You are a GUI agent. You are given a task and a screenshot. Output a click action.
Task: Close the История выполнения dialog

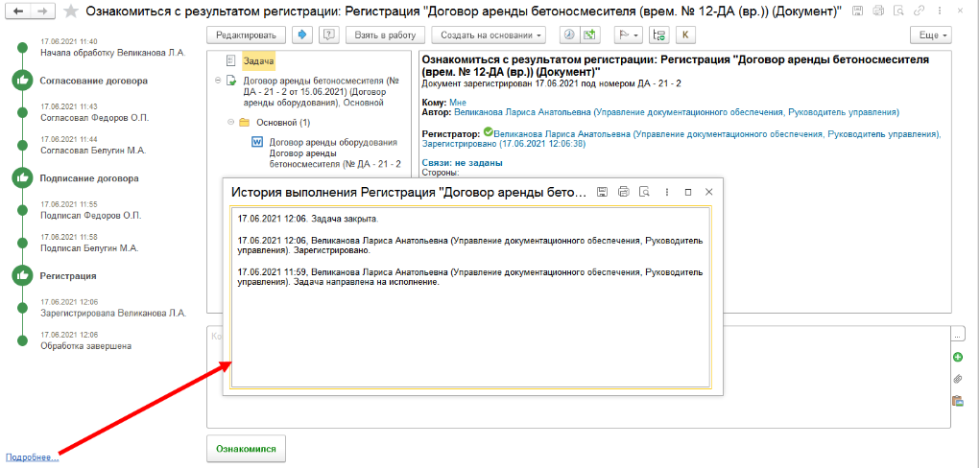pyautogui.click(x=708, y=193)
